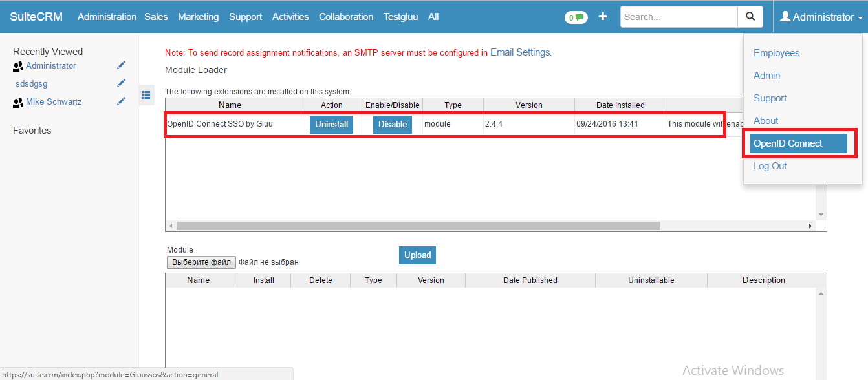Viewport: 868px width, 380px height.
Task: Click 'Recently Viewed' sidebar heading
Action: point(48,52)
